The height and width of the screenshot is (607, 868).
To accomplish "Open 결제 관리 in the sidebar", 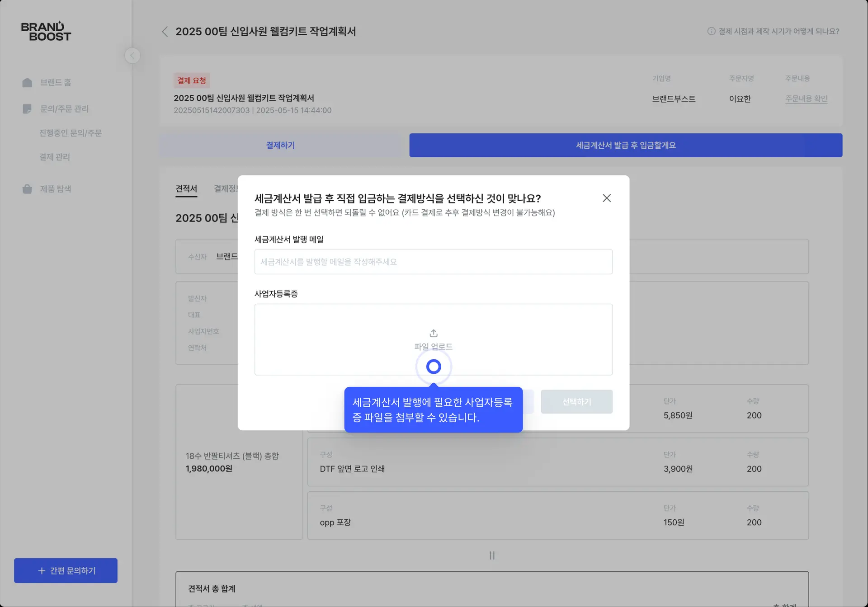I will coord(55,157).
